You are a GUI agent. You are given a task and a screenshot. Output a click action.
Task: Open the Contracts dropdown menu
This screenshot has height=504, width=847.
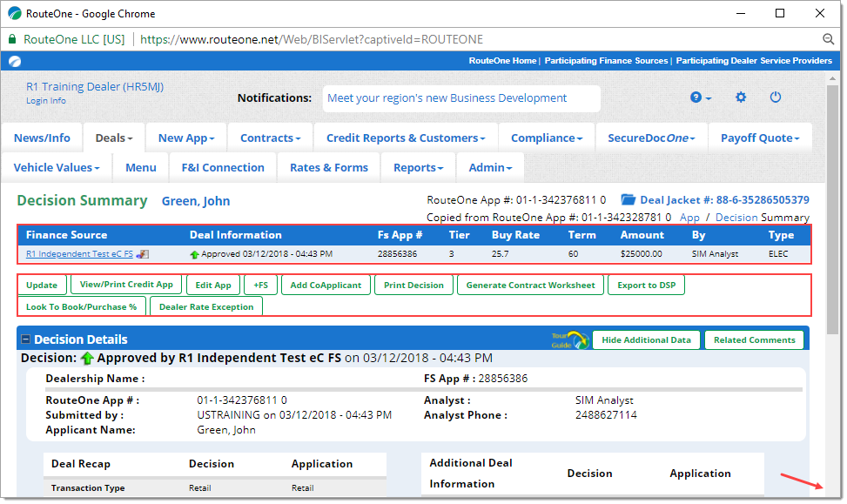point(270,138)
